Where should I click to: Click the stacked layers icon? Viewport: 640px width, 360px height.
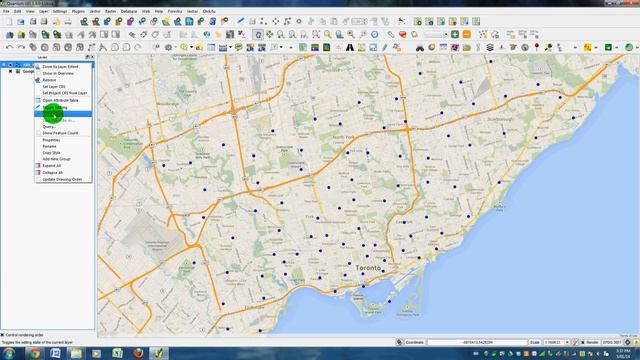(x=490, y=48)
